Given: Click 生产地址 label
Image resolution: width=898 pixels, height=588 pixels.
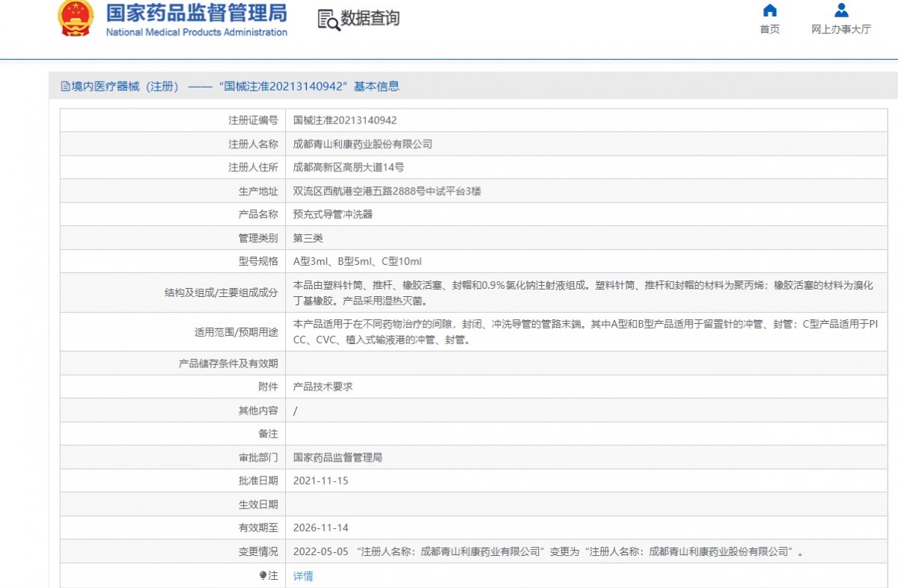Looking at the screenshot, I should pyautogui.click(x=258, y=191).
